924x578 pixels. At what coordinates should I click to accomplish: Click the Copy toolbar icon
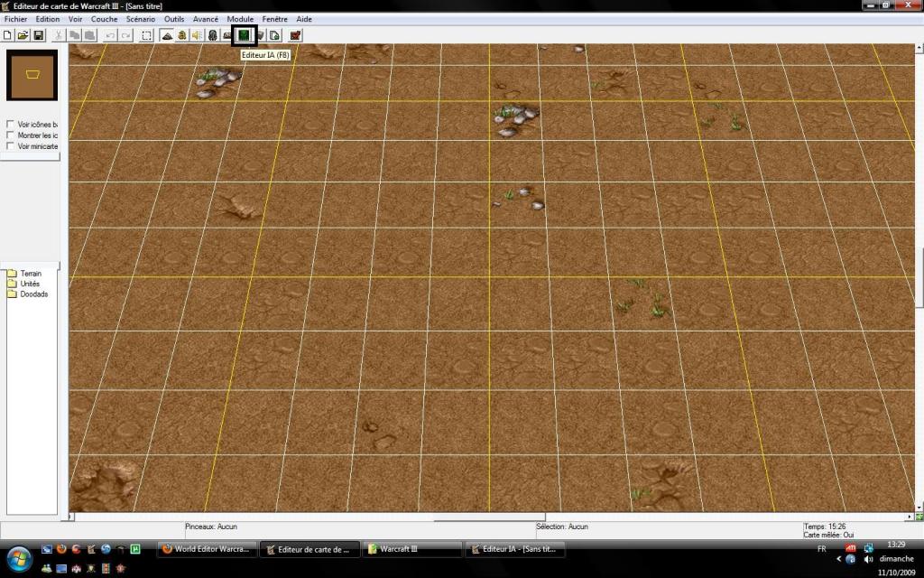(x=74, y=35)
